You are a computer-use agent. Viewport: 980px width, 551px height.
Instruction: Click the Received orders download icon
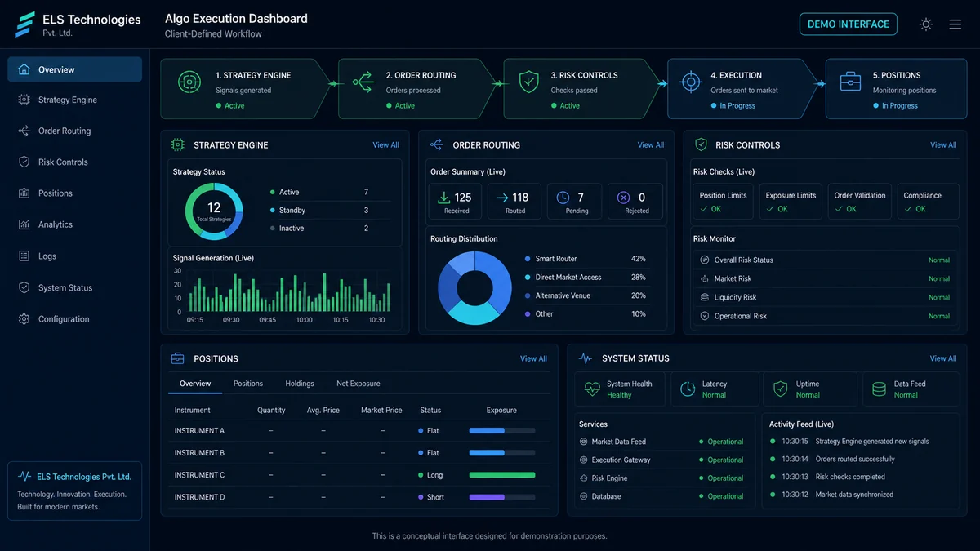[443, 198]
